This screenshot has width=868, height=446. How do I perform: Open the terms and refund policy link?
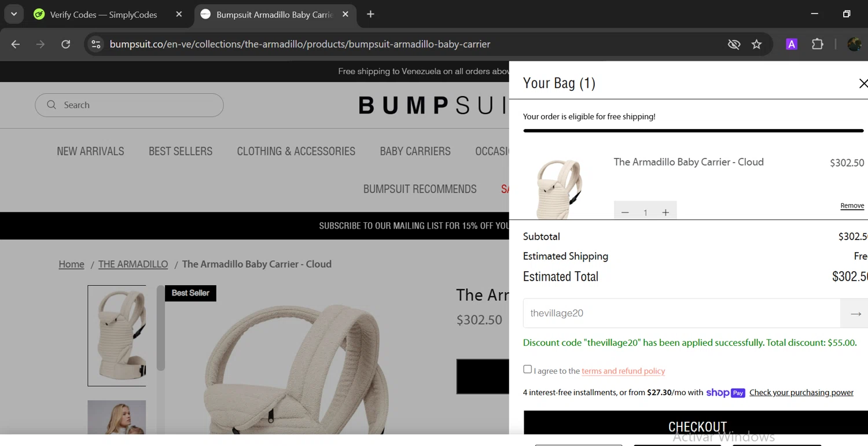[x=623, y=371]
